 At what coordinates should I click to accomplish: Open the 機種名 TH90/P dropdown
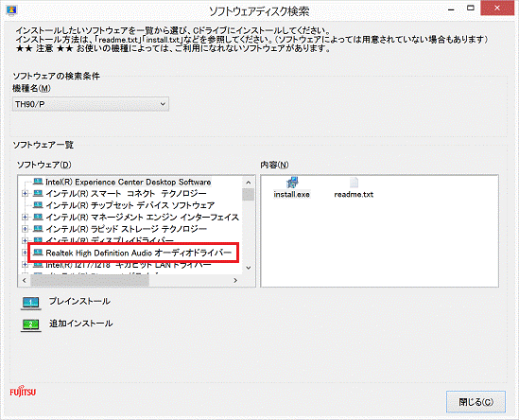pyautogui.click(x=91, y=104)
